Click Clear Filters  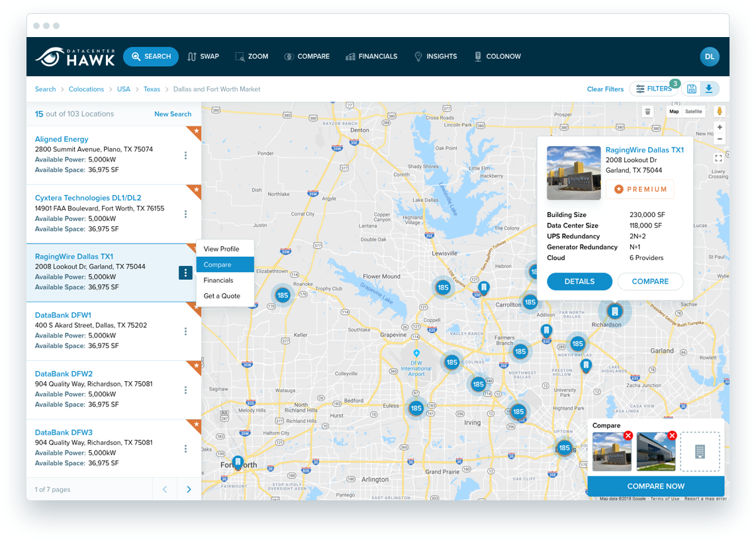pos(605,89)
